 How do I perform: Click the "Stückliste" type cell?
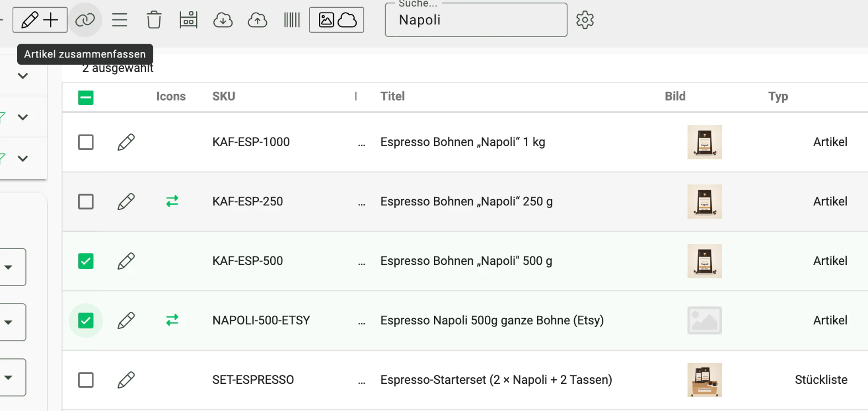pyautogui.click(x=821, y=380)
